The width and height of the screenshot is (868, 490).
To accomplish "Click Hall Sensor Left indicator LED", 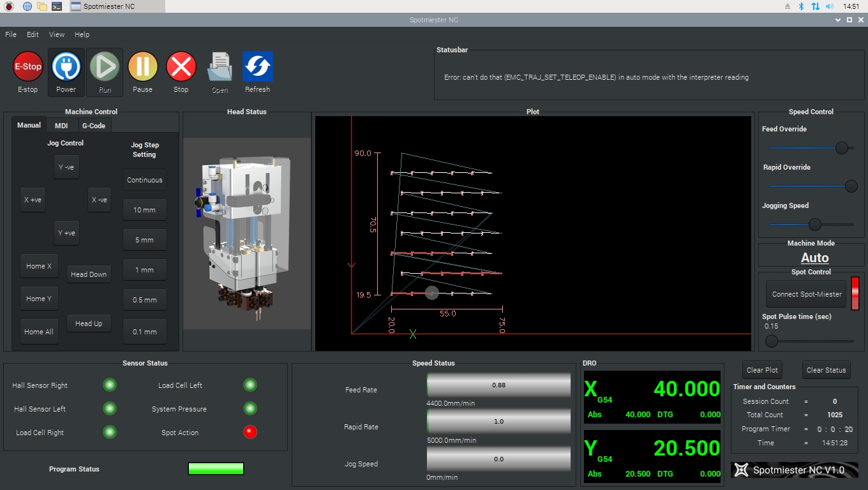I will 110,408.
